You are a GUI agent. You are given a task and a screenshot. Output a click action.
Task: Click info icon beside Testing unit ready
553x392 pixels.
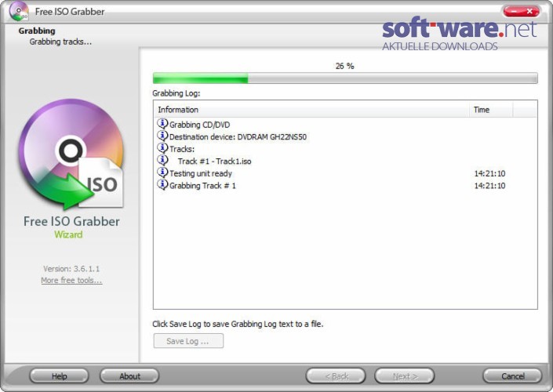click(x=162, y=172)
